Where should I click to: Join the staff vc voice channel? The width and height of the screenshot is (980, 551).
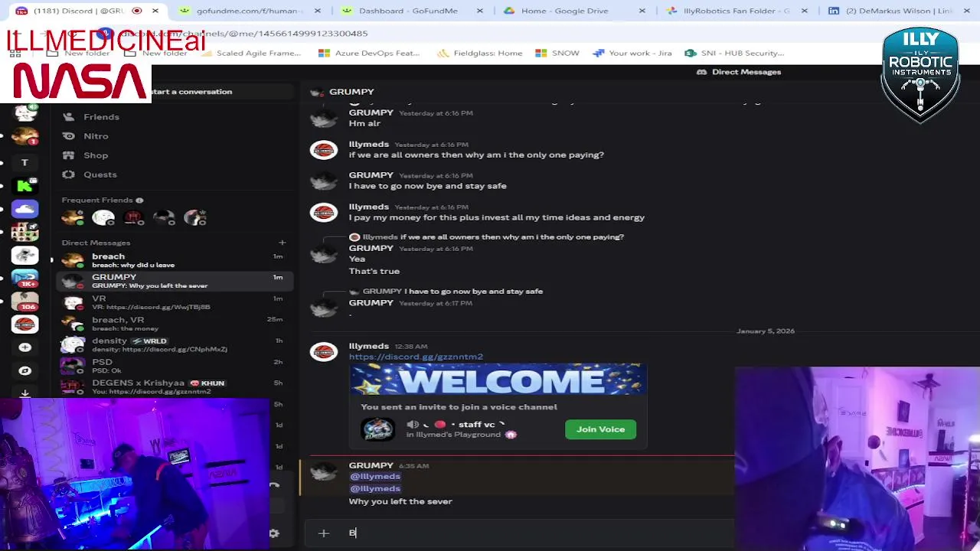point(600,429)
